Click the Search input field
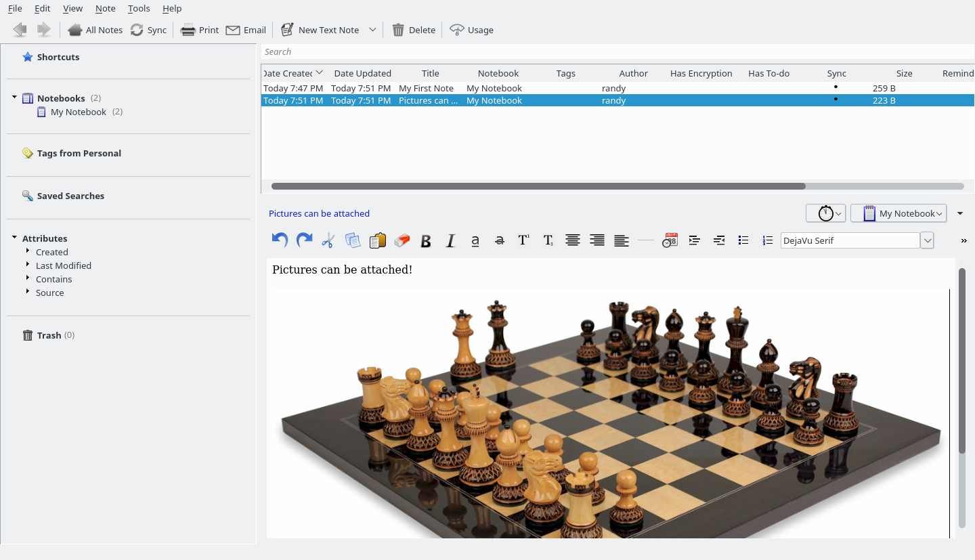 pos(616,51)
